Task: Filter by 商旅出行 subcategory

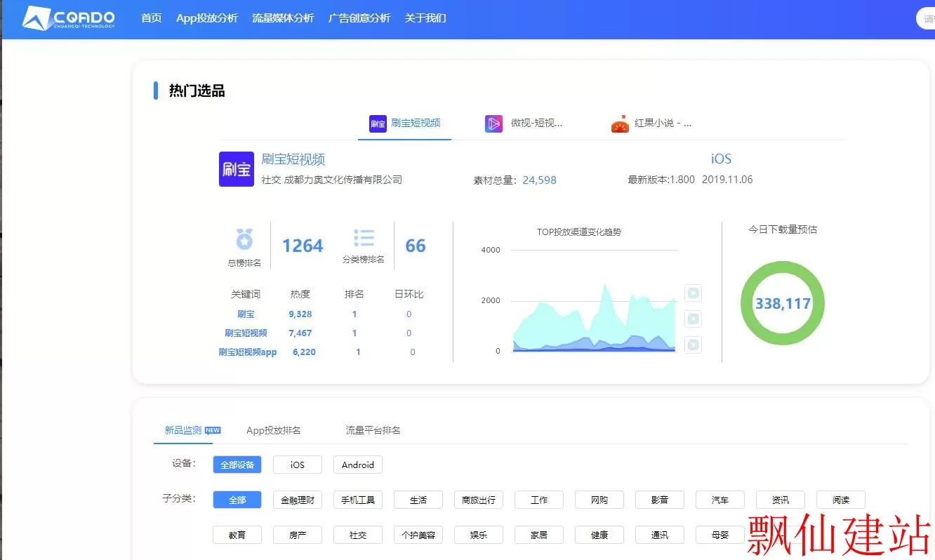Action: click(x=479, y=500)
